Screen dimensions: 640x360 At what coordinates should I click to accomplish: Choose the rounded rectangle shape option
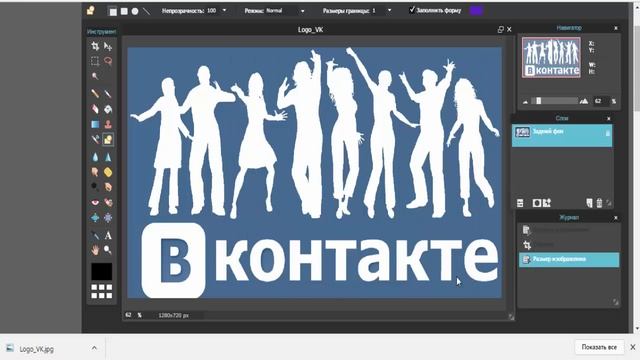(x=124, y=11)
